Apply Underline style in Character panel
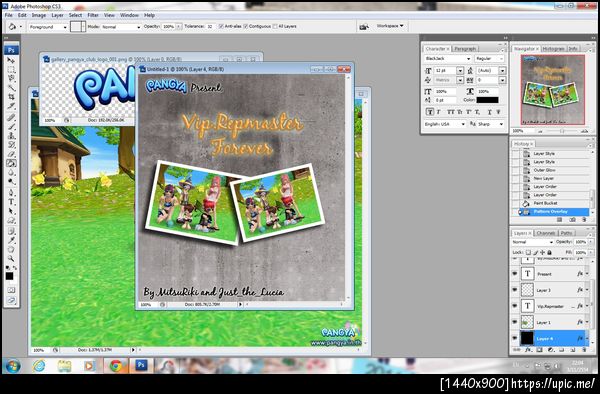The width and height of the screenshot is (600, 394). pos(489,112)
